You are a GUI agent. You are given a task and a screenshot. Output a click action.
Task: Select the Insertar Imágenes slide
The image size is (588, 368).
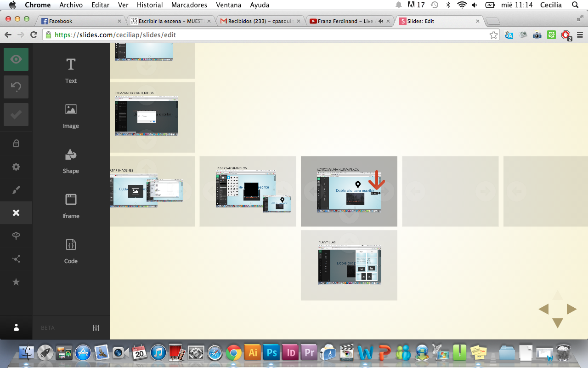(153, 191)
